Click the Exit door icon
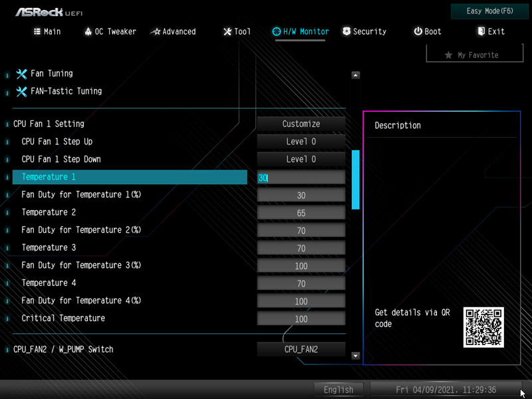Screen dimensions: 532x399 point(481,31)
